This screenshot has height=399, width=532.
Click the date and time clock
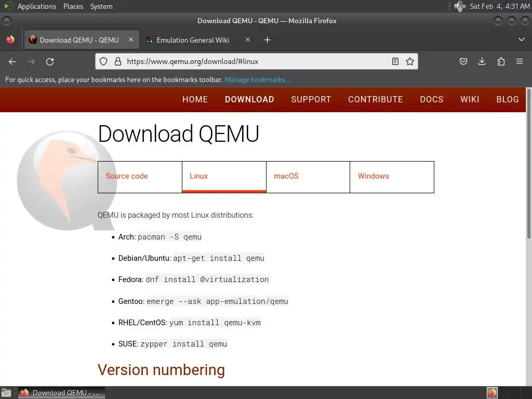(500, 6)
